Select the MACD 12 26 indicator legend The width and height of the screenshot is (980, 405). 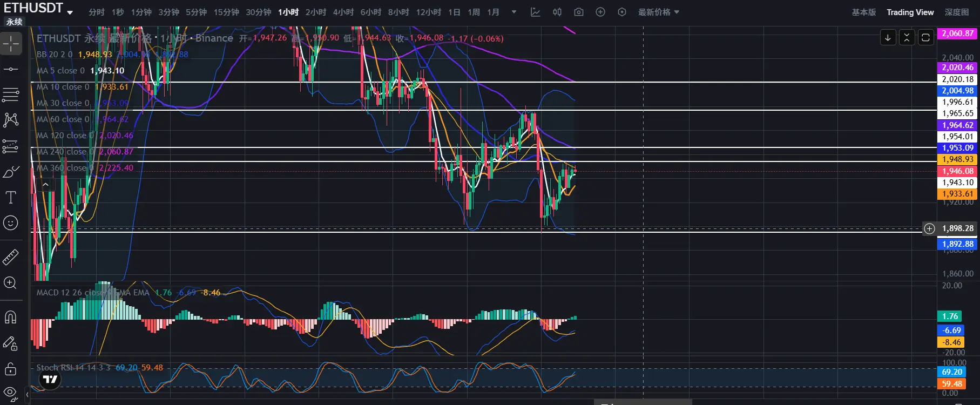pyautogui.click(x=93, y=292)
